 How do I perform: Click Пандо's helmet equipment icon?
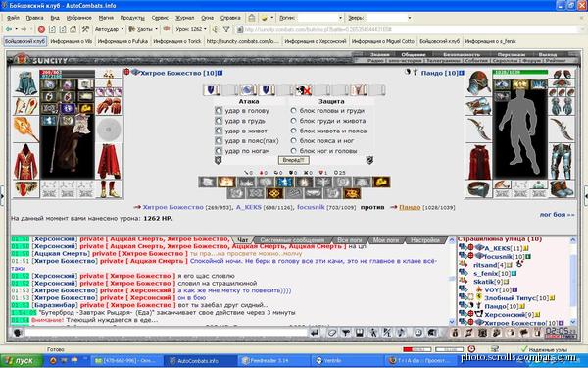coord(478,82)
